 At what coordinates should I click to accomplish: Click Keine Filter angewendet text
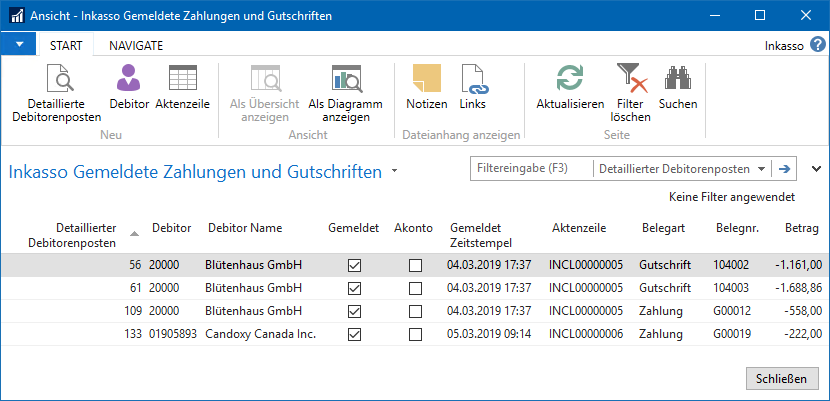point(732,197)
